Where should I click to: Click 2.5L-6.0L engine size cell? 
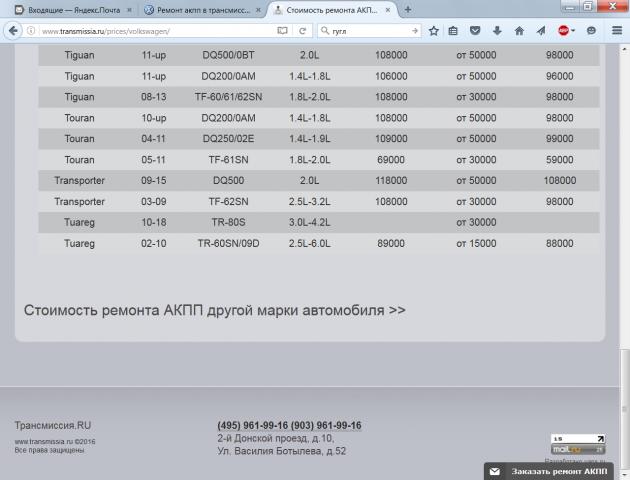pyautogui.click(x=309, y=243)
